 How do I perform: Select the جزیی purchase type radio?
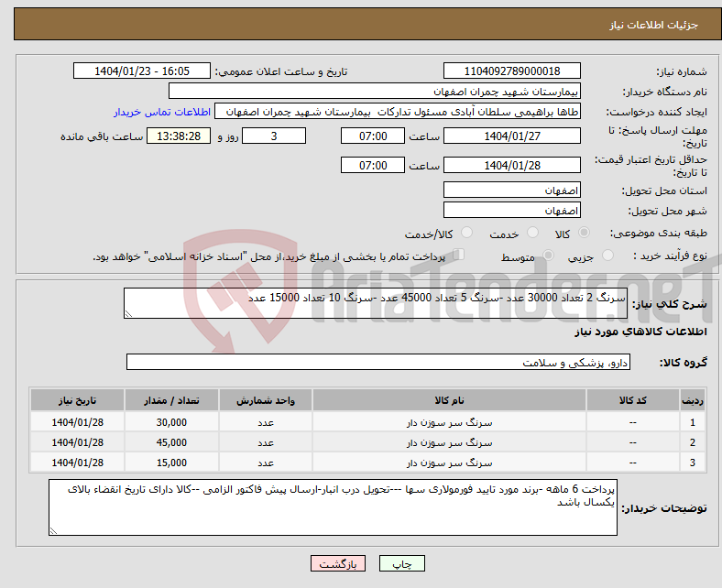pyautogui.click(x=607, y=256)
